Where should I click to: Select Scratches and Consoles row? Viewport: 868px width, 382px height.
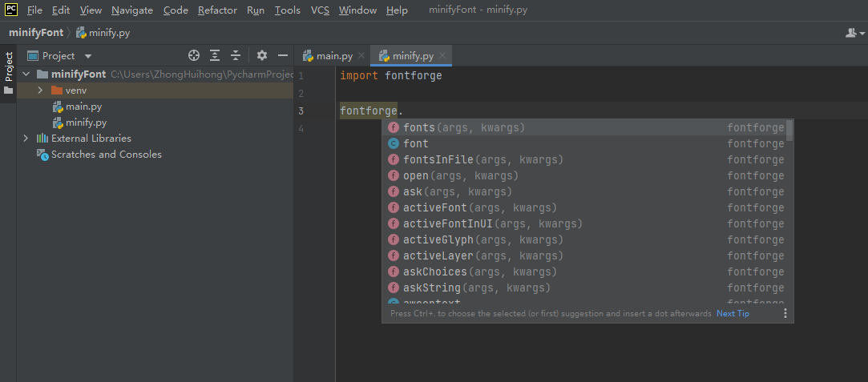point(155,155)
